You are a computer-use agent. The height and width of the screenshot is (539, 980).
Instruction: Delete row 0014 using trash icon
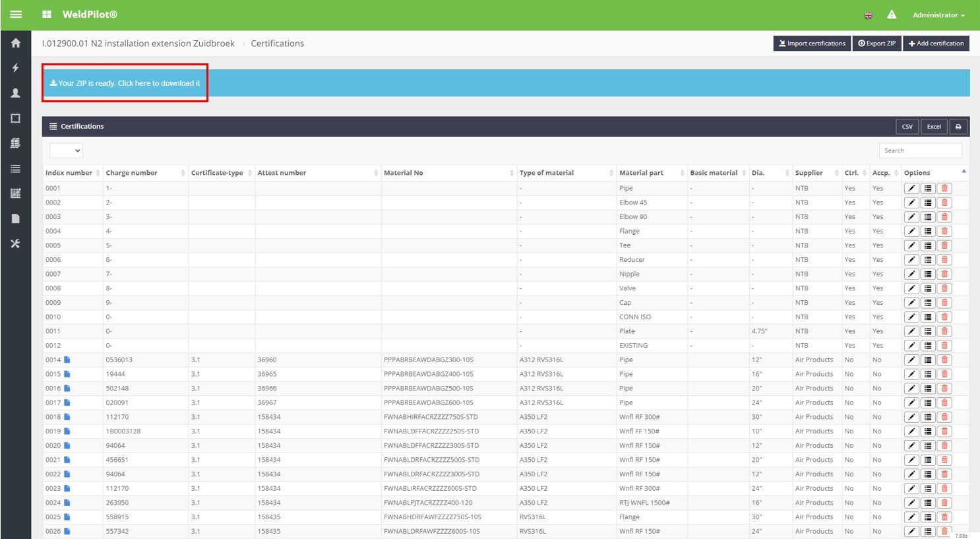tap(944, 360)
